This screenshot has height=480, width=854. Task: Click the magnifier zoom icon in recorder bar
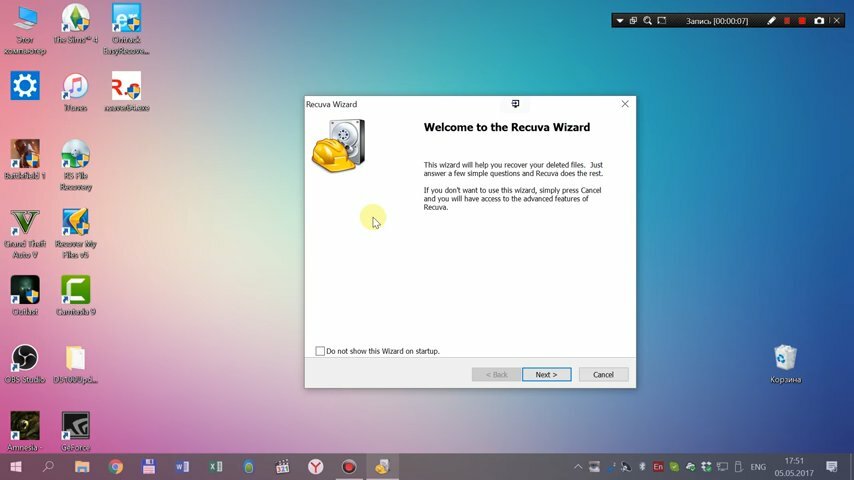pos(647,21)
